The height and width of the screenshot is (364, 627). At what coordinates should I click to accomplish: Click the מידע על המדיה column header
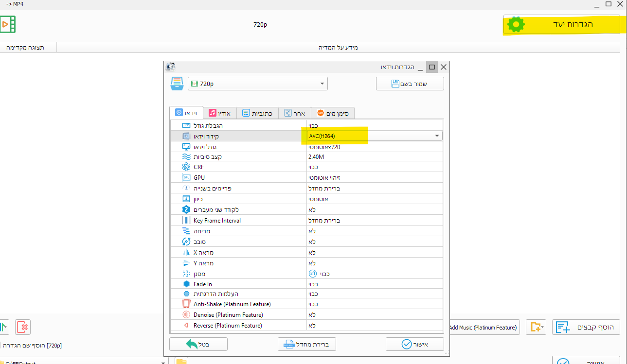pyautogui.click(x=338, y=47)
